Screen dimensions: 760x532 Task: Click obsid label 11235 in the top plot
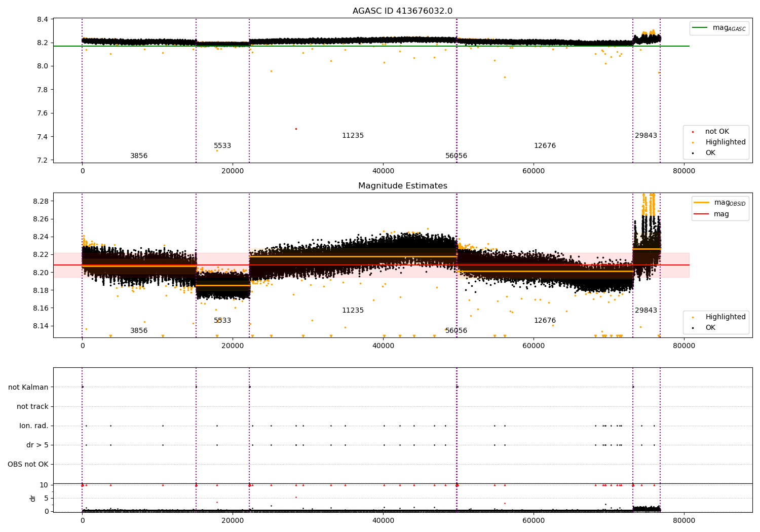[353, 136]
